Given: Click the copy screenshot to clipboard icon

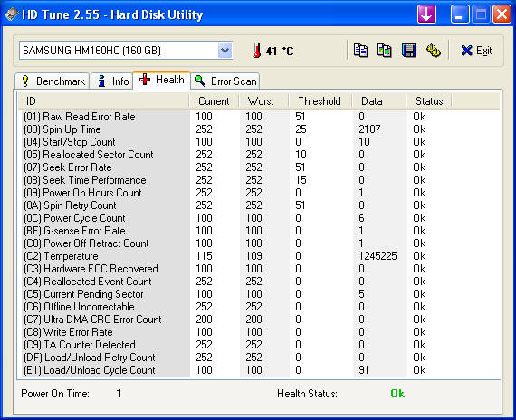Looking at the screenshot, I should tap(385, 51).
